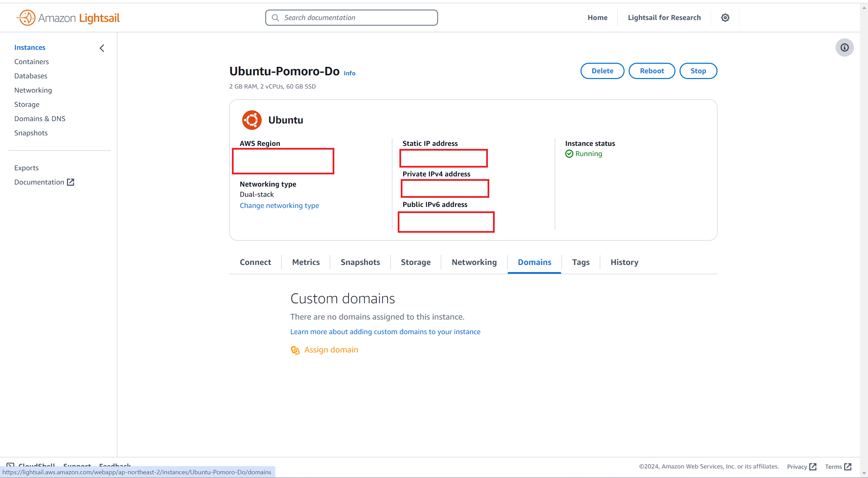
Task: Open Learn more about custom domains link
Action: [x=385, y=332]
